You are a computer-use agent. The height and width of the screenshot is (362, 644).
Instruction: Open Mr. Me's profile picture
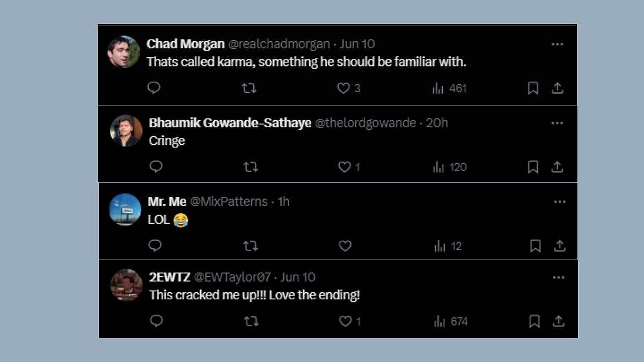125,209
